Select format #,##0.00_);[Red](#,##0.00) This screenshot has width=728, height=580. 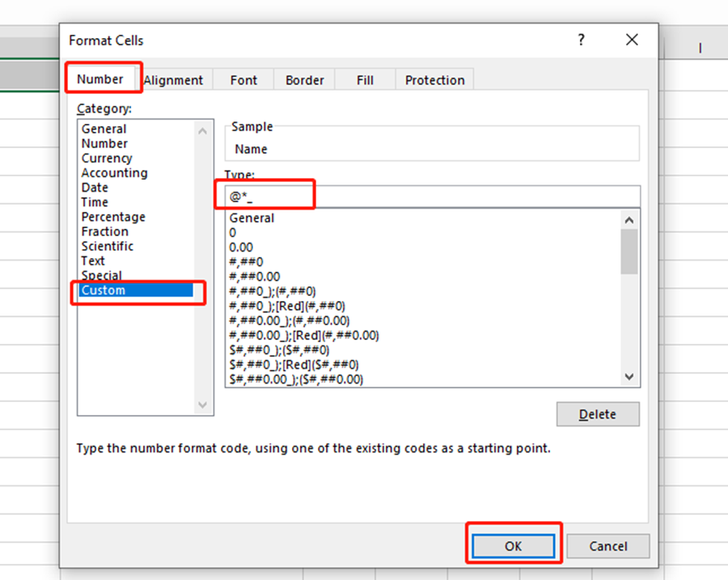(304, 335)
